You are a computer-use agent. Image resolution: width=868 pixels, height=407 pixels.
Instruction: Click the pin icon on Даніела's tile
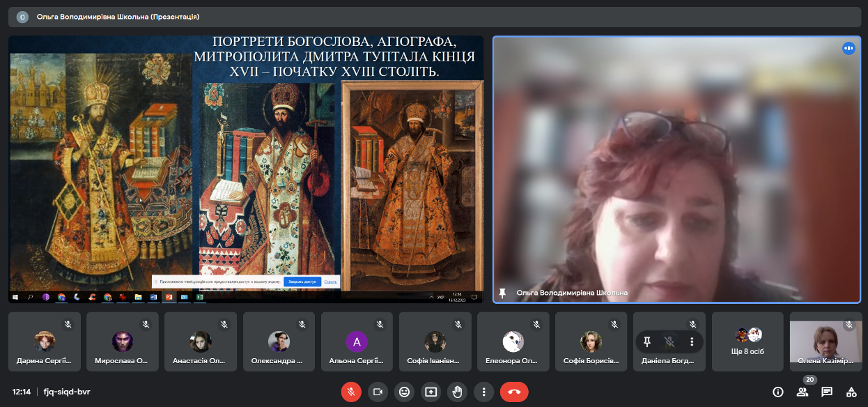point(647,341)
